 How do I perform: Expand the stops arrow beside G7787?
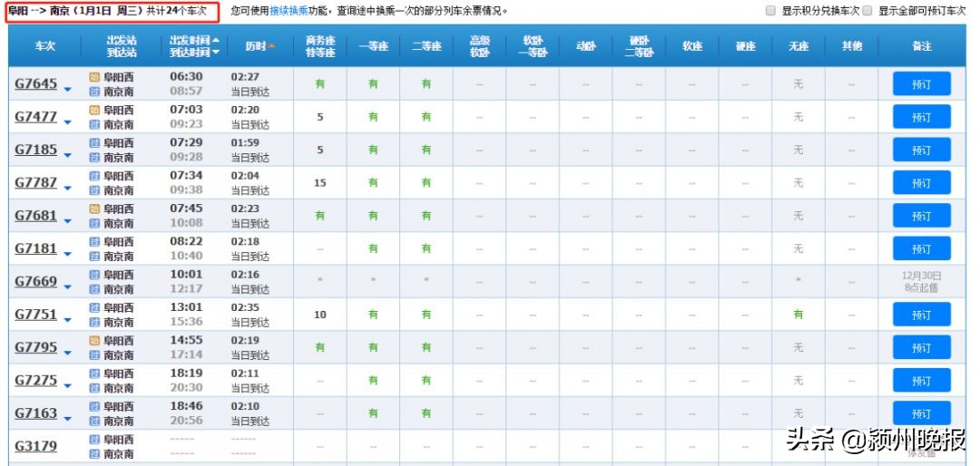coord(67,189)
